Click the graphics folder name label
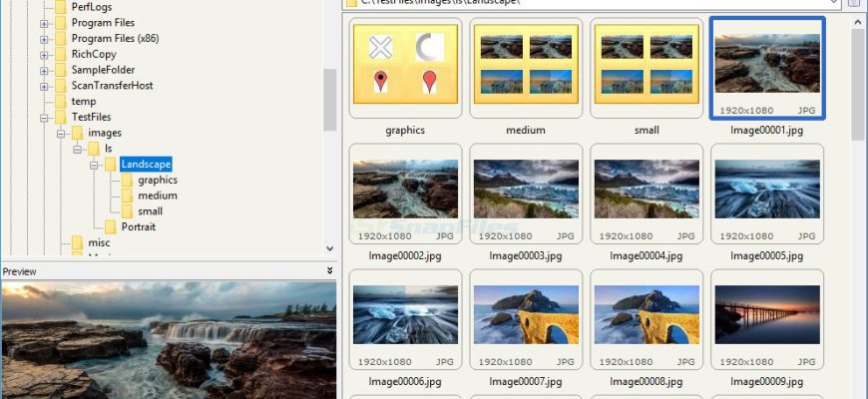Image resolution: width=868 pixels, height=399 pixels. [405, 131]
